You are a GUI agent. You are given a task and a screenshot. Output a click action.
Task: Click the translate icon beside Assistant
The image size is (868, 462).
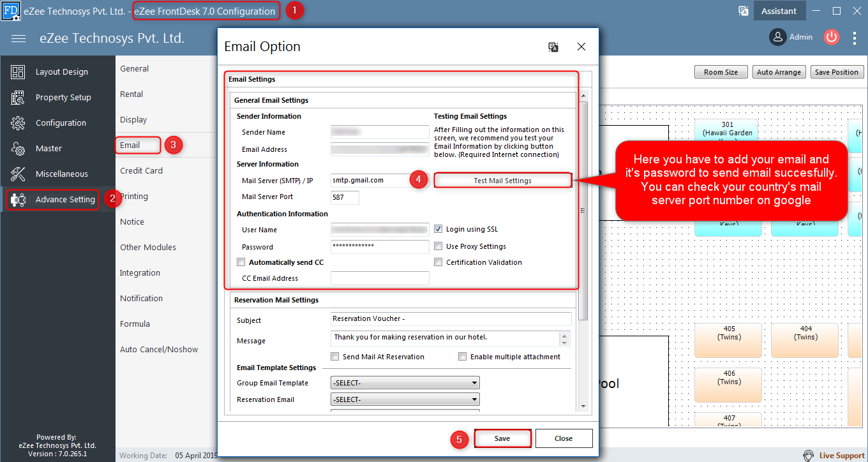pyautogui.click(x=744, y=11)
